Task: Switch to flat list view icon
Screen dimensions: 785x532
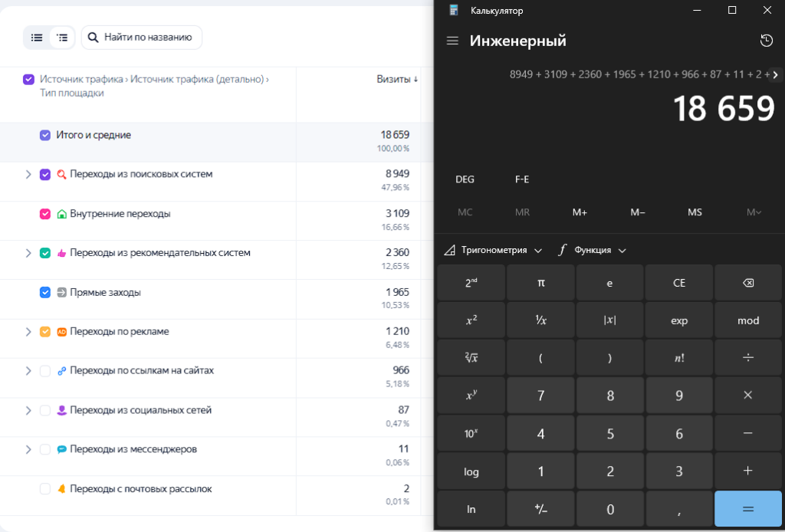Action: [37, 38]
